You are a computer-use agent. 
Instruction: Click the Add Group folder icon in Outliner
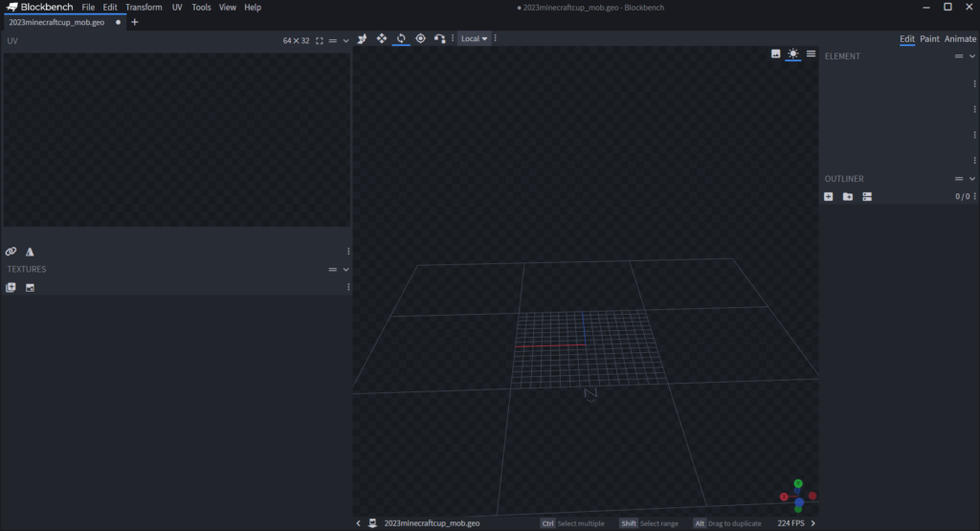pos(848,196)
